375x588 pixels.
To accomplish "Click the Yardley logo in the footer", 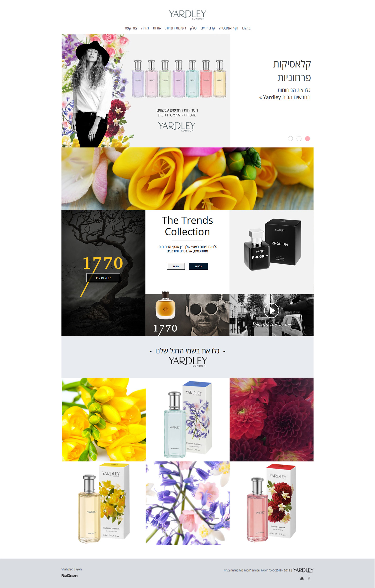I will 303,570.
